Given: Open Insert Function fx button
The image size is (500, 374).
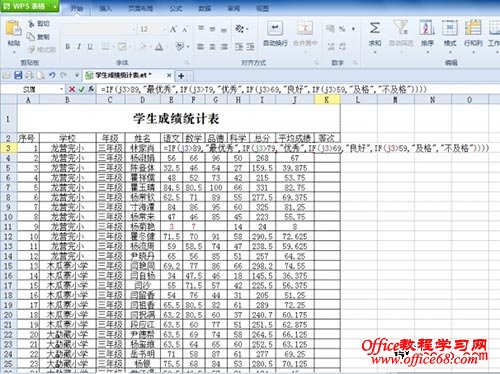Looking at the screenshot, I should point(91,89).
